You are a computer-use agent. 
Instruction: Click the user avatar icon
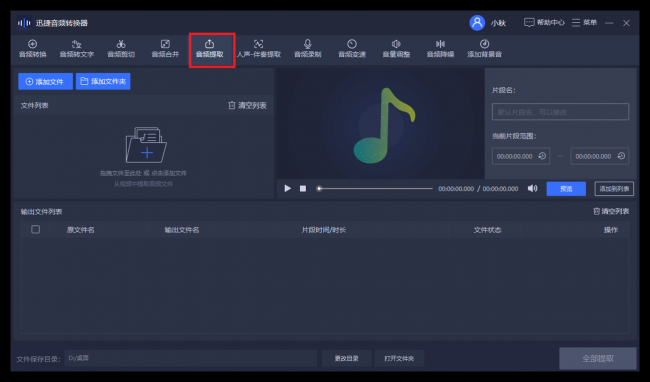(x=477, y=23)
